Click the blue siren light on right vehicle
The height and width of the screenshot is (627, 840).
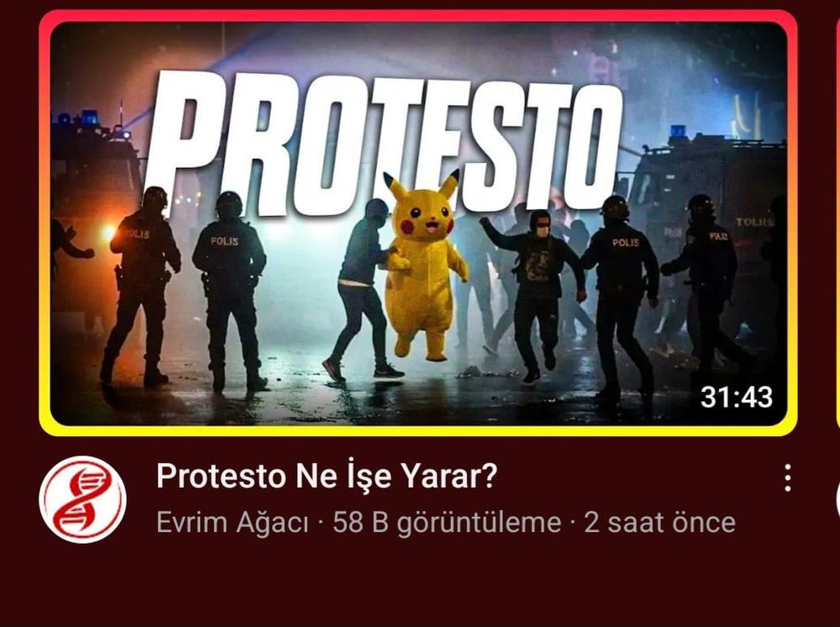pos(678,131)
